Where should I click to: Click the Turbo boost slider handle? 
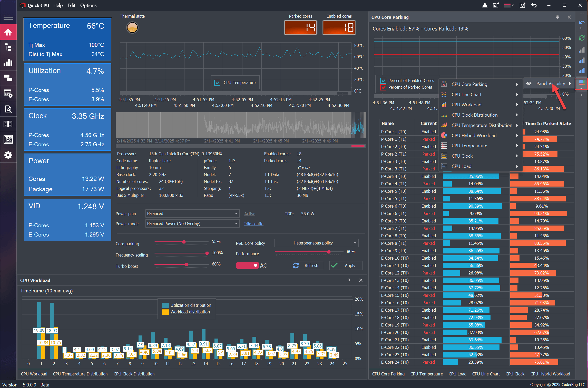click(x=187, y=264)
